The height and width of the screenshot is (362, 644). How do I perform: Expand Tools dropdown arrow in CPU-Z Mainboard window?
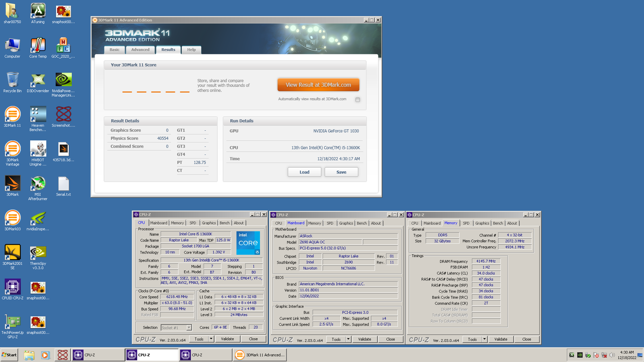(348, 339)
